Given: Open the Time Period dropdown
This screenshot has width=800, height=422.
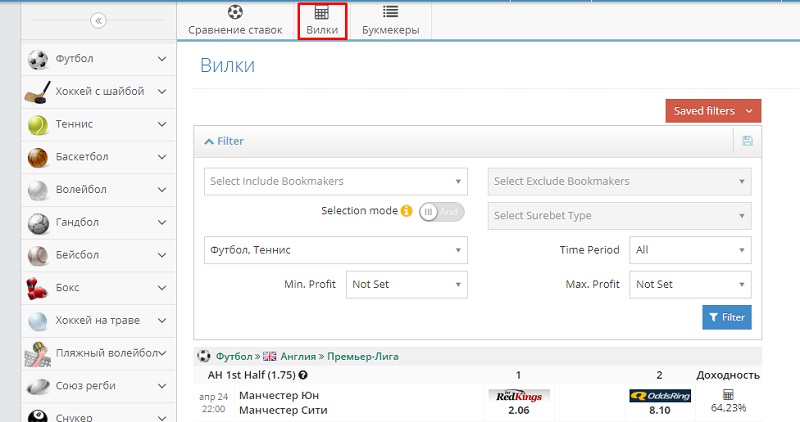Looking at the screenshot, I should tap(690, 250).
